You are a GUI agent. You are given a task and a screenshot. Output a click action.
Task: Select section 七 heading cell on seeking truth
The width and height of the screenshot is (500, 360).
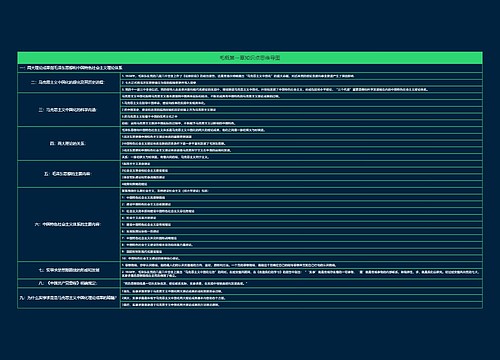pyautogui.click(x=69, y=270)
